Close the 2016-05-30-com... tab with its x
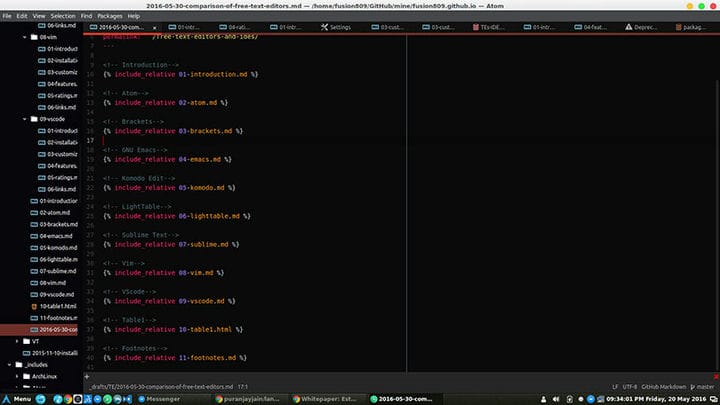 155,28
